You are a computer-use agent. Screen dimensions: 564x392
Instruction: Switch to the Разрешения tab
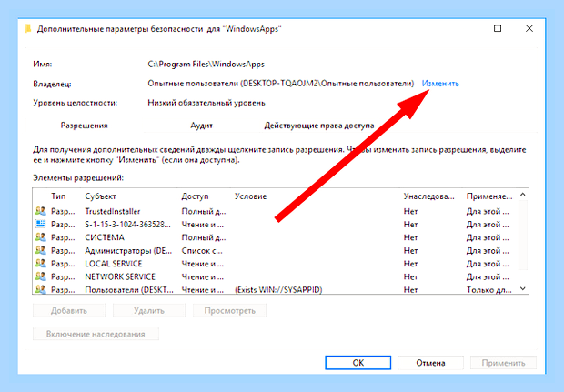coord(85,126)
